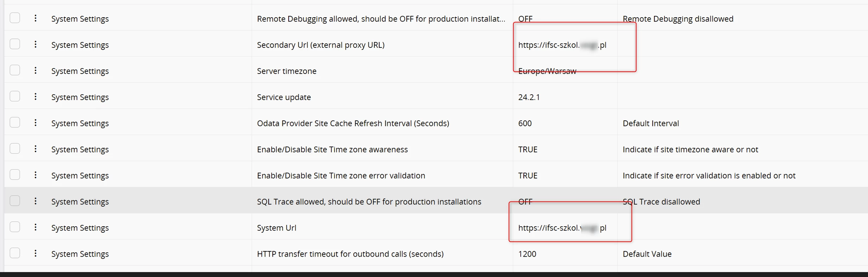Check the HTTP transfer timeout row checkbox
The image size is (868, 277).
15,253
